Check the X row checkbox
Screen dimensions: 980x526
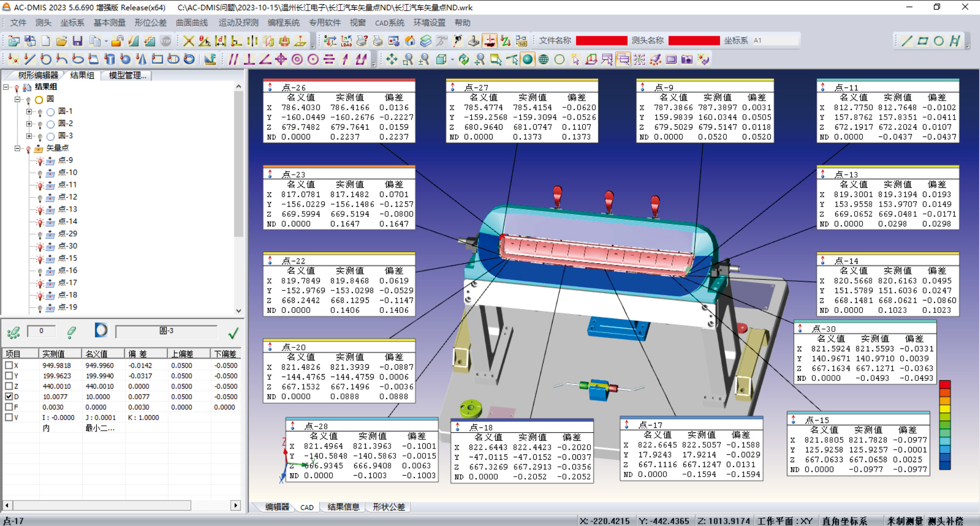[9, 365]
